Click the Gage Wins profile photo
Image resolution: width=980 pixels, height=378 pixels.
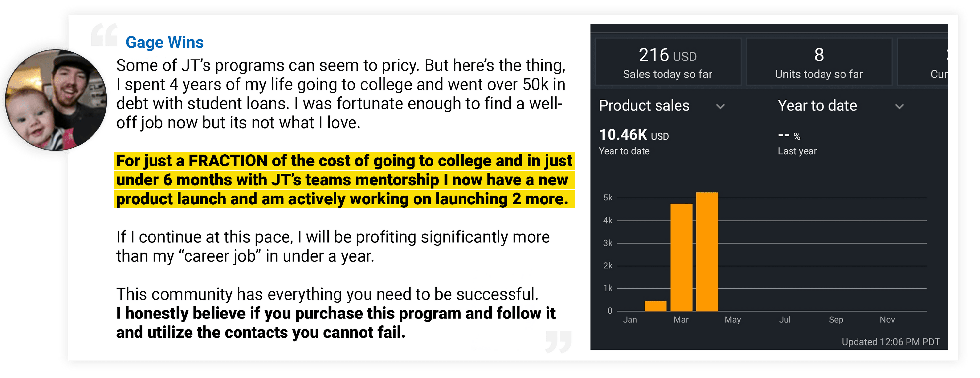click(x=55, y=100)
